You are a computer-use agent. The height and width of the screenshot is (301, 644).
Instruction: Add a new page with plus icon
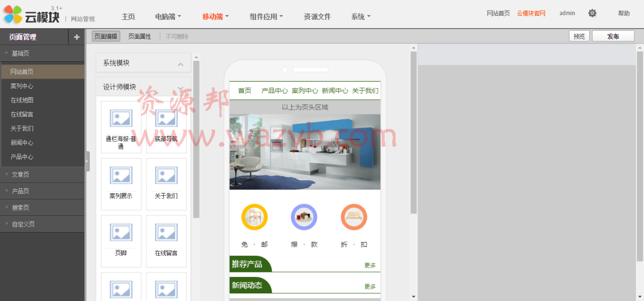click(x=77, y=37)
